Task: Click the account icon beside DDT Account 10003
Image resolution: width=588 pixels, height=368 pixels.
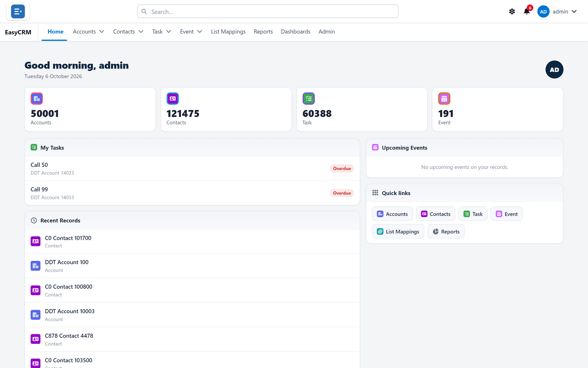Action: click(x=35, y=315)
